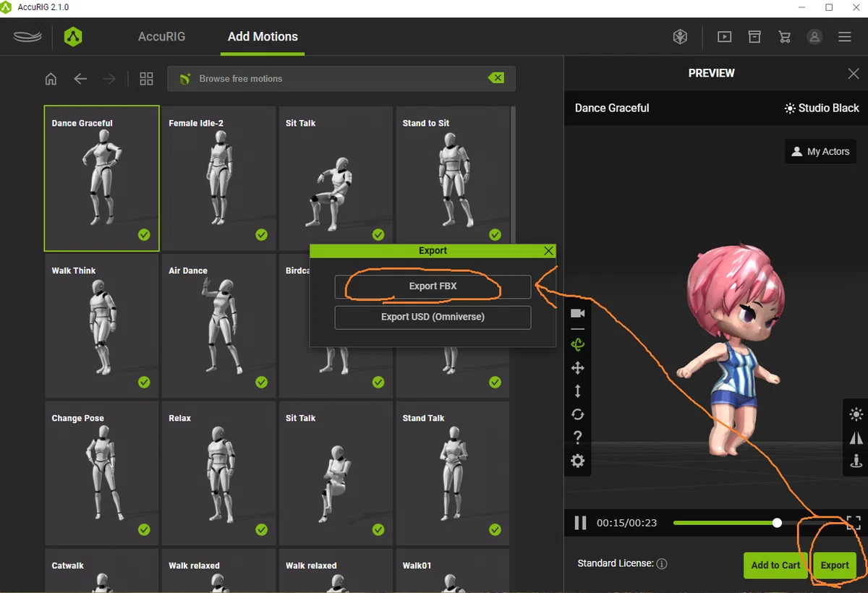
Task: Open the inventory box icon in header
Action: click(754, 37)
